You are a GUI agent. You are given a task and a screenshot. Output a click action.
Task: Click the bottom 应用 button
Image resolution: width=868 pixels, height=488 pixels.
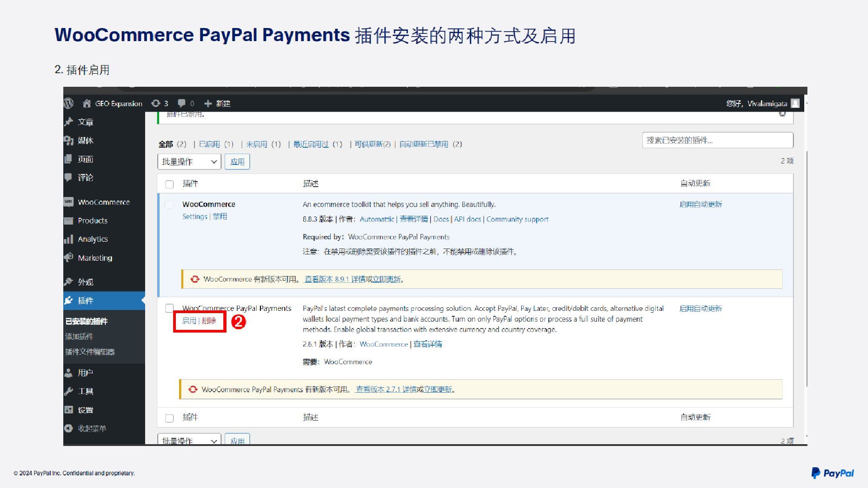tap(237, 439)
